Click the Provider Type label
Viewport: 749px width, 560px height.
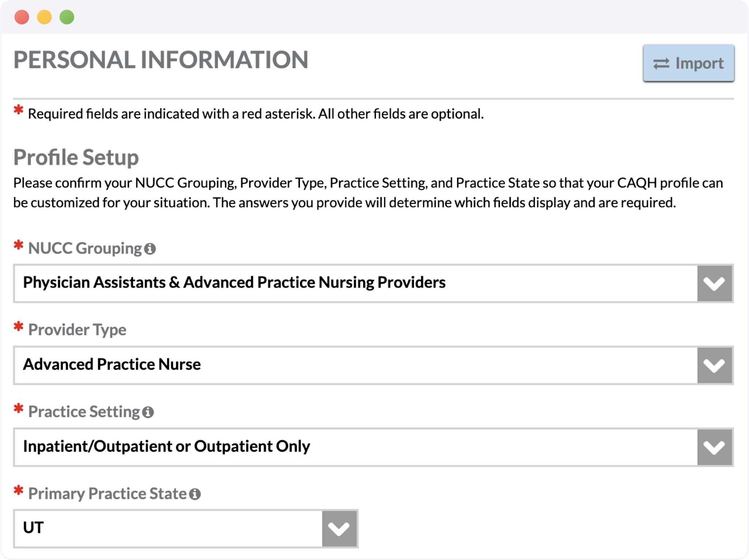point(77,330)
